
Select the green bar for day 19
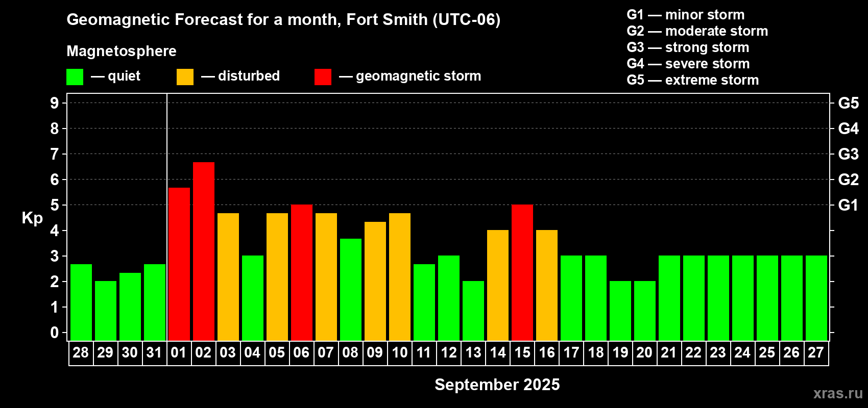pyautogui.click(x=620, y=311)
